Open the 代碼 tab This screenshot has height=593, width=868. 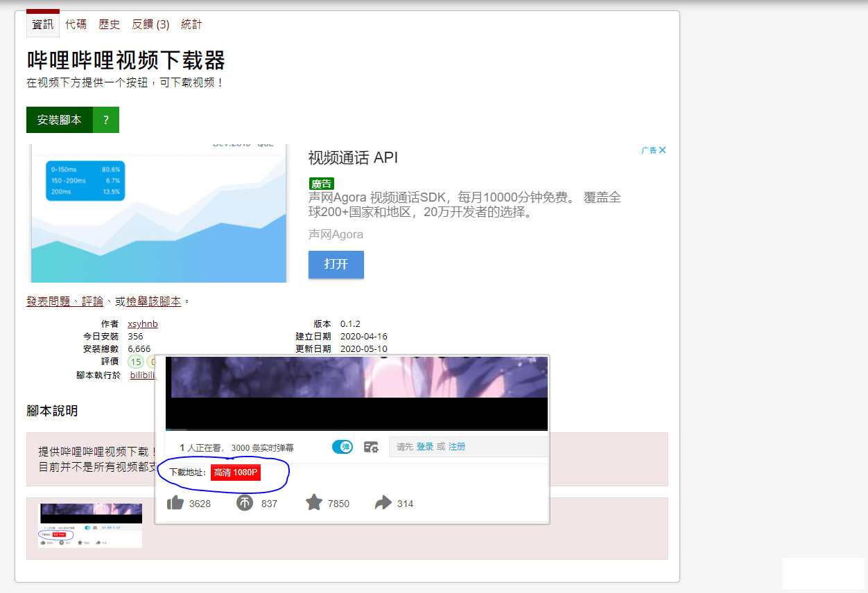(x=76, y=24)
